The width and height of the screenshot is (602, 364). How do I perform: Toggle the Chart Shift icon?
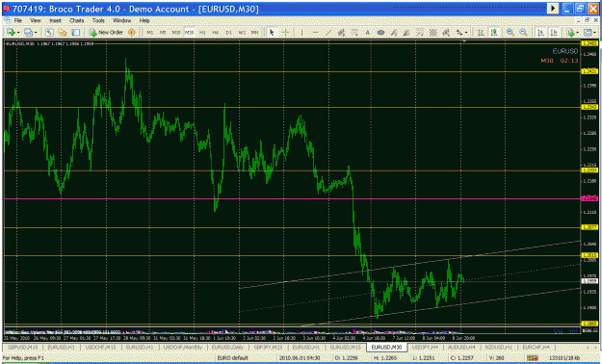tap(554, 33)
